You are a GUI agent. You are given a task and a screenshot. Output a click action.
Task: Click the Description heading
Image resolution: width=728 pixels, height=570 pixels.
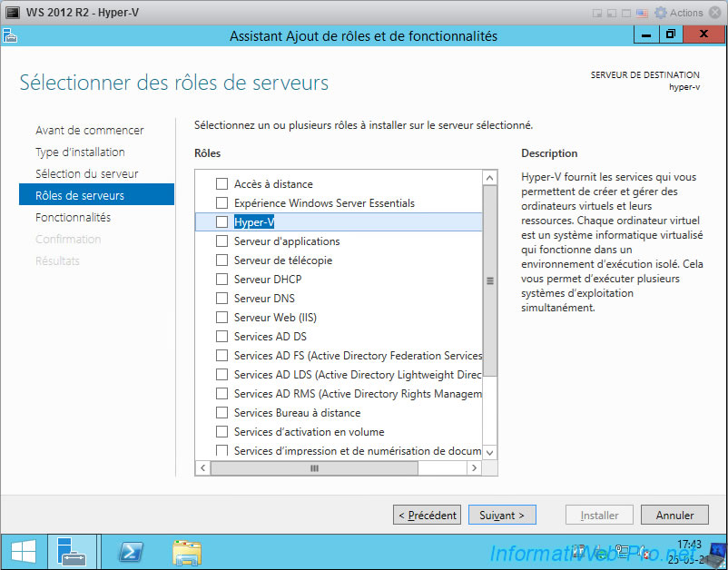[x=549, y=153]
